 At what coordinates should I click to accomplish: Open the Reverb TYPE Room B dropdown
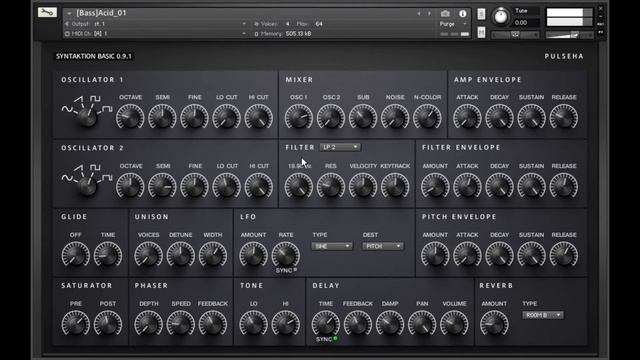(x=543, y=315)
